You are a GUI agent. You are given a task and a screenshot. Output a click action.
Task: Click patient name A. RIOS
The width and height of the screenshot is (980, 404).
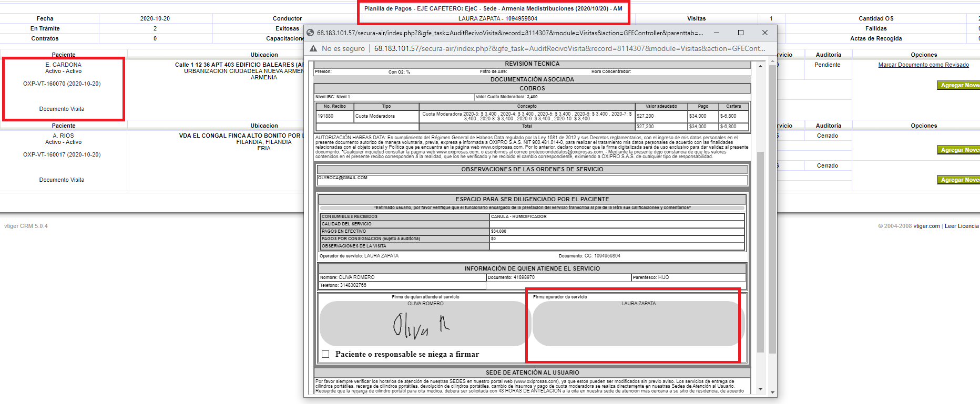(x=63, y=136)
